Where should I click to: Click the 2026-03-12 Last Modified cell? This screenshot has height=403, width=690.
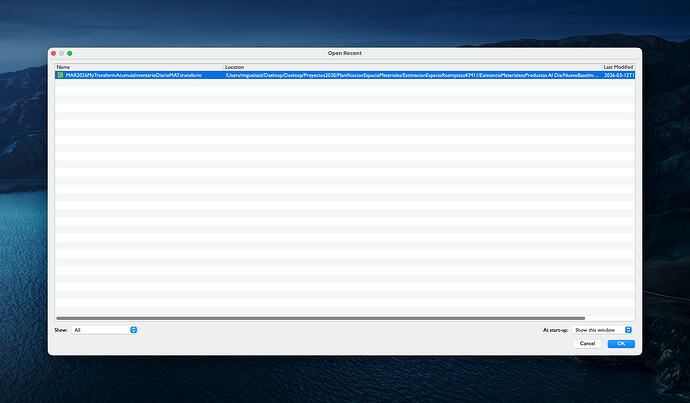[x=619, y=75]
